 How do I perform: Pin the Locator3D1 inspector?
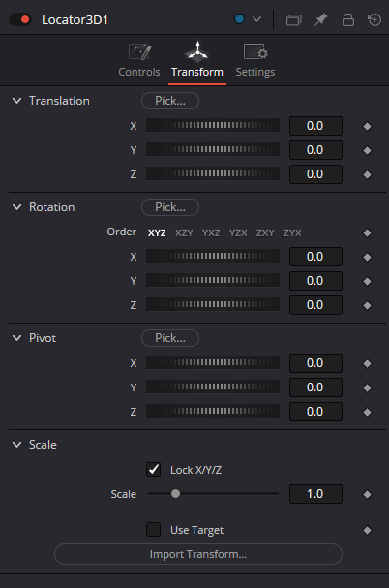321,19
